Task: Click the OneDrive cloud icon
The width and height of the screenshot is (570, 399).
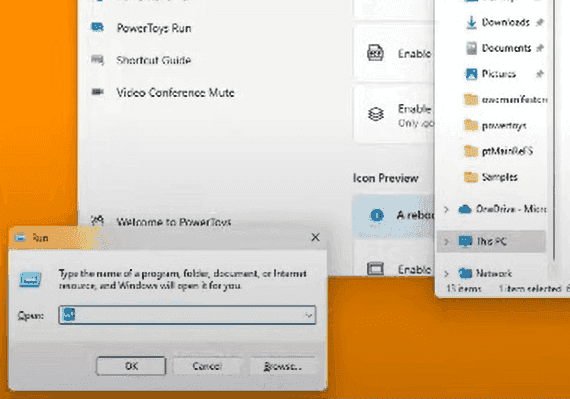Action: tap(465, 209)
